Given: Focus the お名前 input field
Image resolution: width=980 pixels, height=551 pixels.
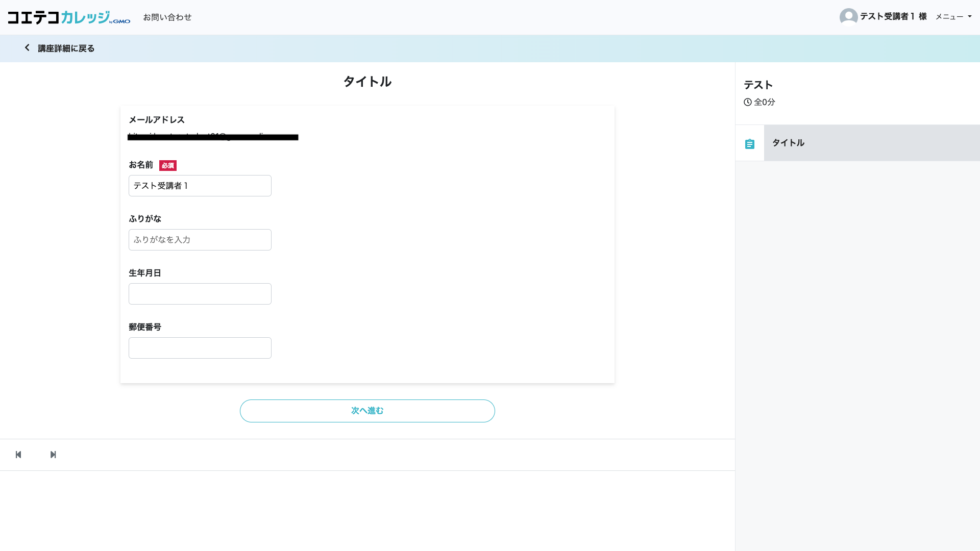Looking at the screenshot, I should click(x=200, y=186).
